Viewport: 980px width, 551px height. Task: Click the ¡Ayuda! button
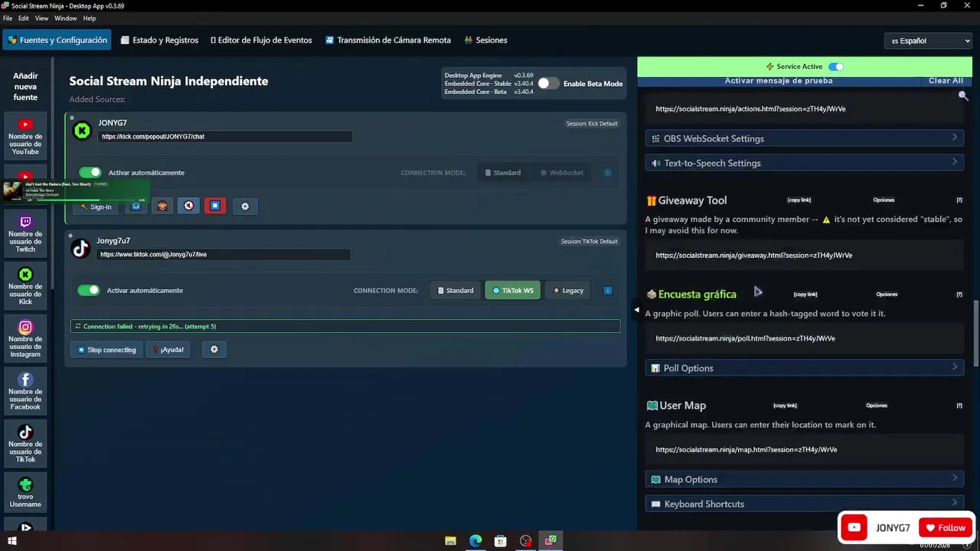[x=168, y=350]
